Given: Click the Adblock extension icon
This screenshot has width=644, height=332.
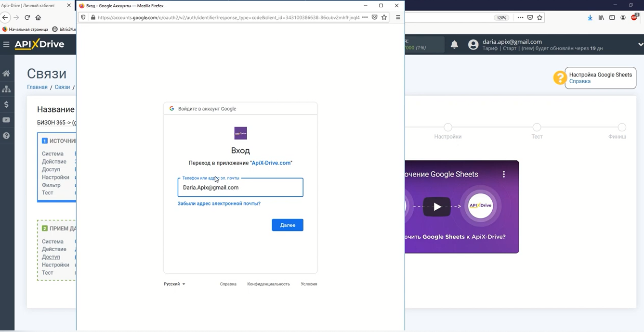Looking at the screenshot, I should 634,18.
